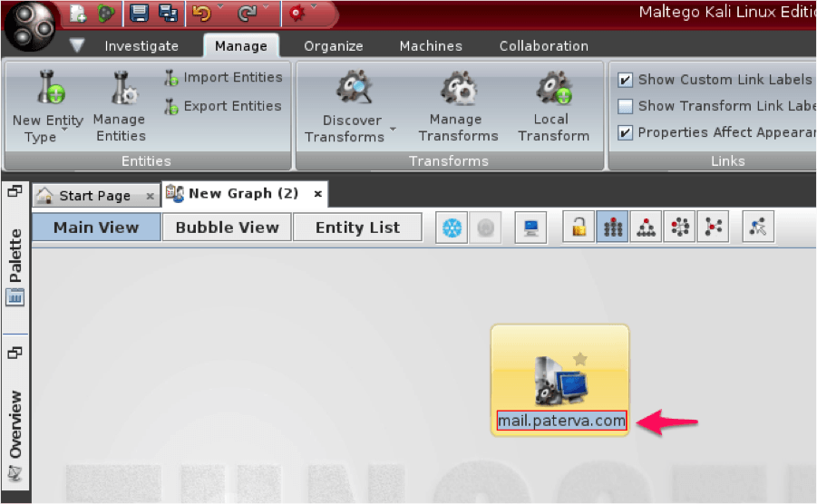Click the computer monitor icon in the view toolbar
The height and width of the screenshot is (504, 817).
pos(531,228)
